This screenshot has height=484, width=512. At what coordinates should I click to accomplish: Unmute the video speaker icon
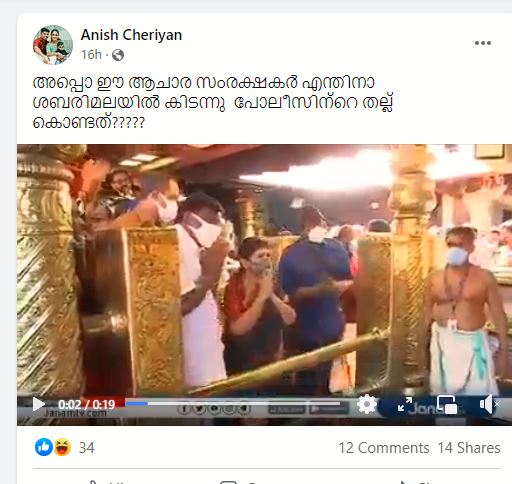tap(489, 404)
